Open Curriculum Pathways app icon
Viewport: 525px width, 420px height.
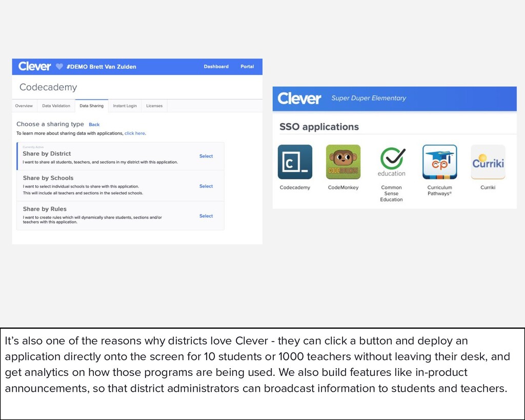pyautogui.click(x=439, y=162)
